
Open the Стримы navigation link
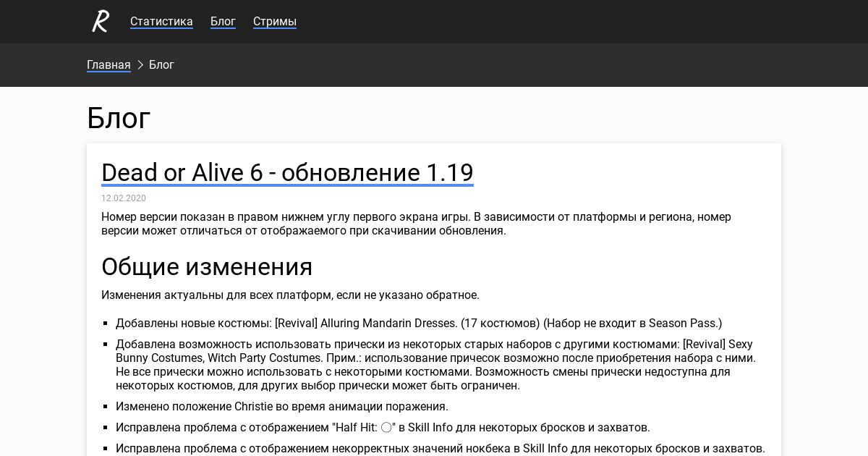click(275, 21)
